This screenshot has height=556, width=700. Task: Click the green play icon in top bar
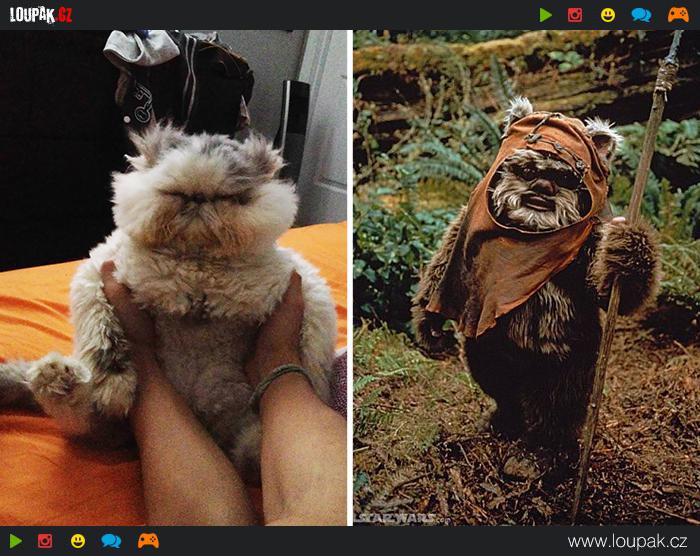pyautogui.click(x=545, y=15)
